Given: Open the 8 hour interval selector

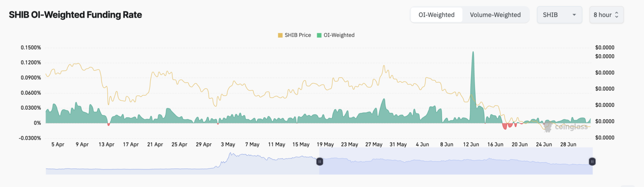Looking at the screenshot, I should [x=606, y=15].
